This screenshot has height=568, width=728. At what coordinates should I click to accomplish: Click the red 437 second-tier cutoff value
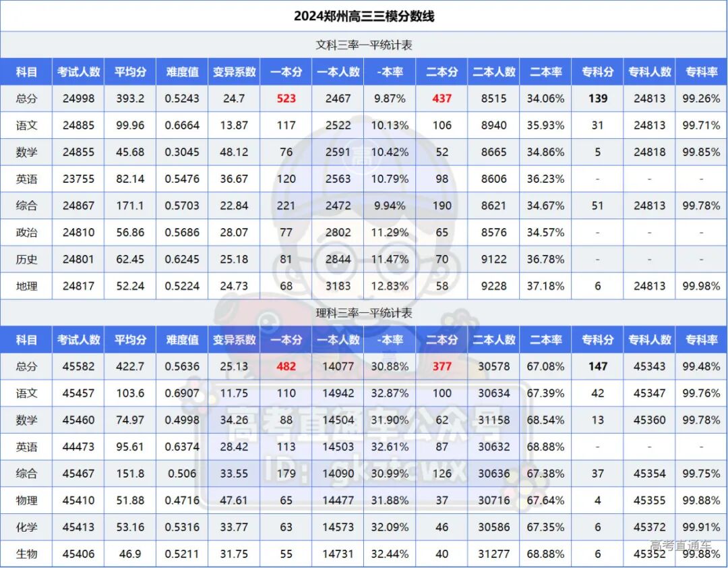[442, 98]
